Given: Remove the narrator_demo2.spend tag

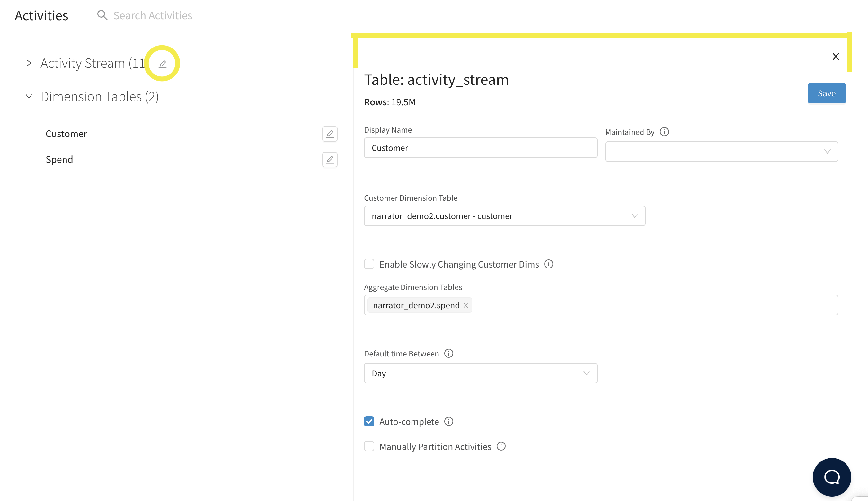Looking at the screenshot, I should [465, 305].
